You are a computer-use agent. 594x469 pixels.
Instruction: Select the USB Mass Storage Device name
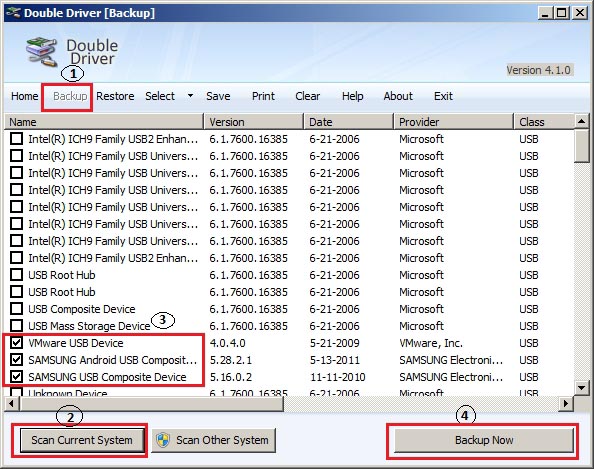click(x=89, y=326)
